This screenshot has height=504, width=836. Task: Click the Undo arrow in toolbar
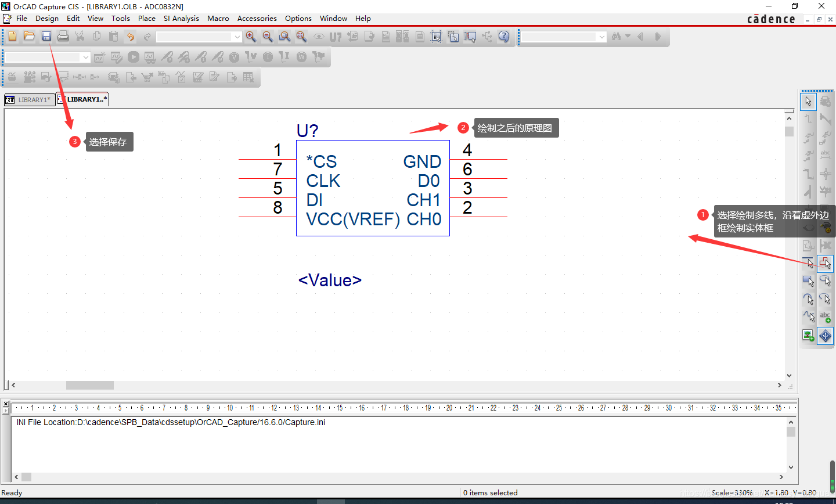click(131, 37)
